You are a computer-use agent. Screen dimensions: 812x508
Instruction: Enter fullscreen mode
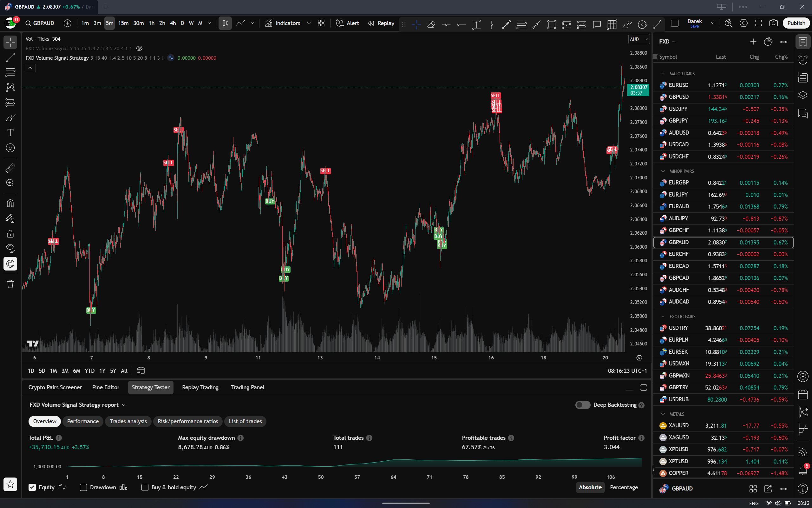click(x=758, y=23)
